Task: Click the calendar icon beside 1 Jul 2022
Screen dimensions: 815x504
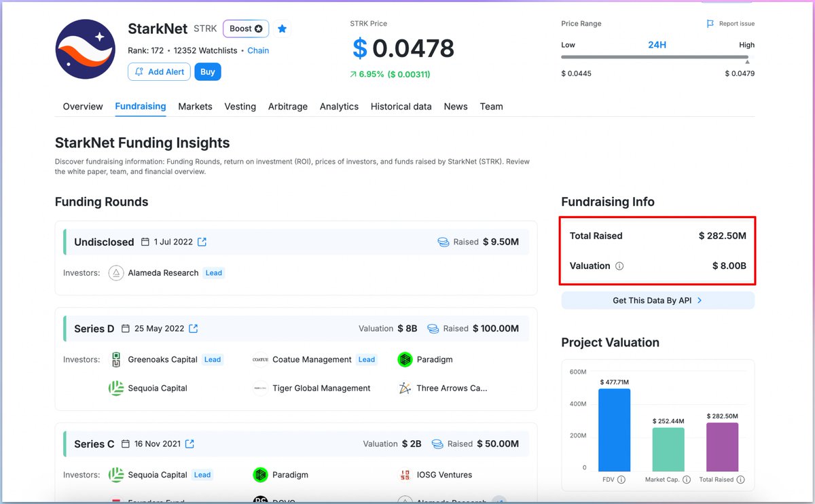Action: point(145,242)
